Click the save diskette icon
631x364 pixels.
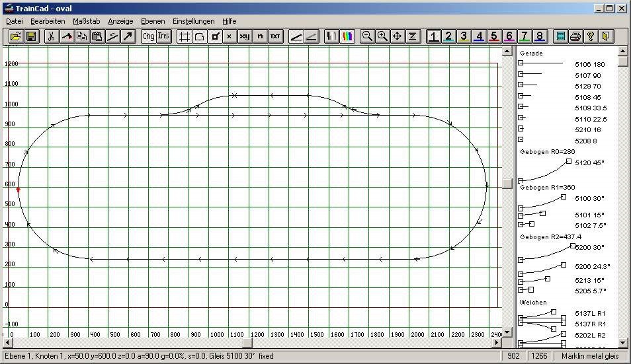coord(30,36)
